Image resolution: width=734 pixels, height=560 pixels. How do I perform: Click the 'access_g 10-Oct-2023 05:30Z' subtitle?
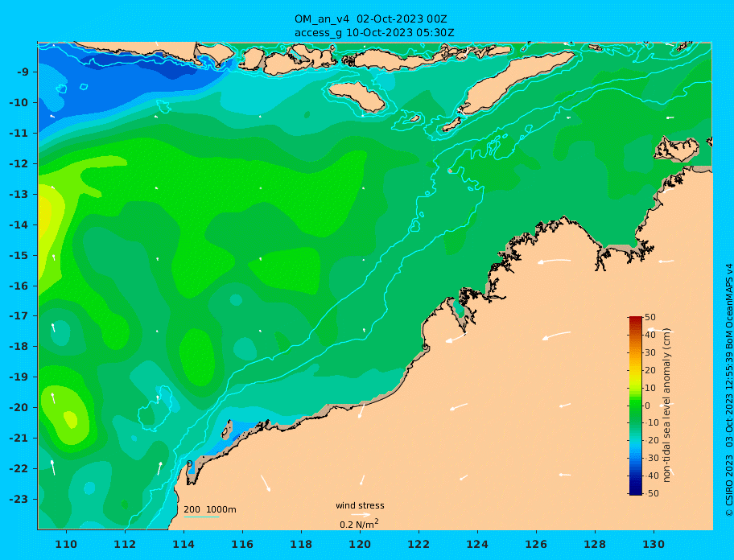click(x=374, y=33)
